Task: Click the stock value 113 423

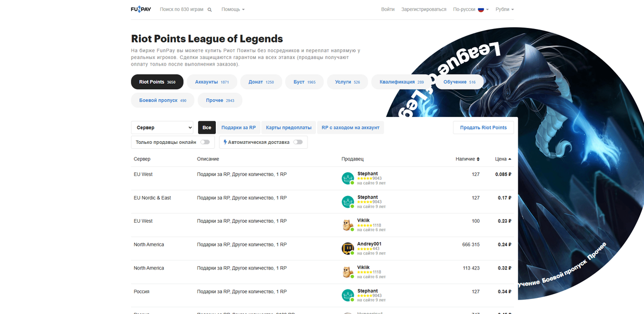Action: 471,268
